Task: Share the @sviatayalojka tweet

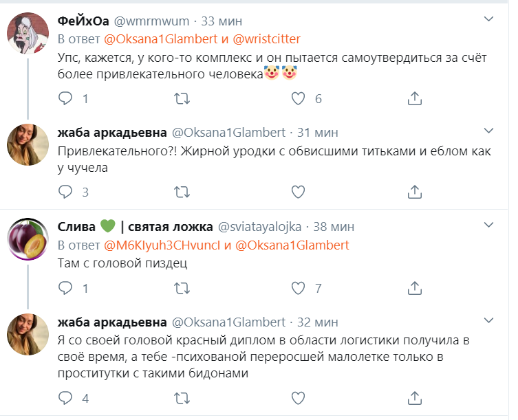Action: (414, 288)
